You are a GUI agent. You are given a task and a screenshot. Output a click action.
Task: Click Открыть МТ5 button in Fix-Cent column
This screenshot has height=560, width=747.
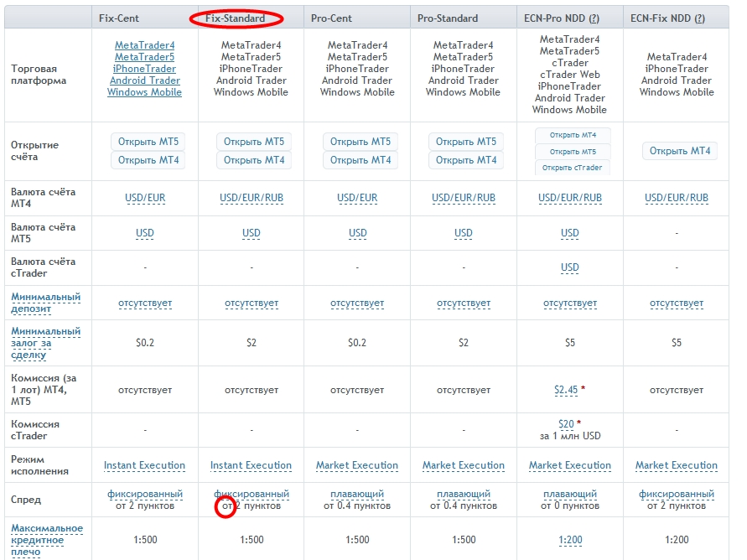click(x=148, y=142)
